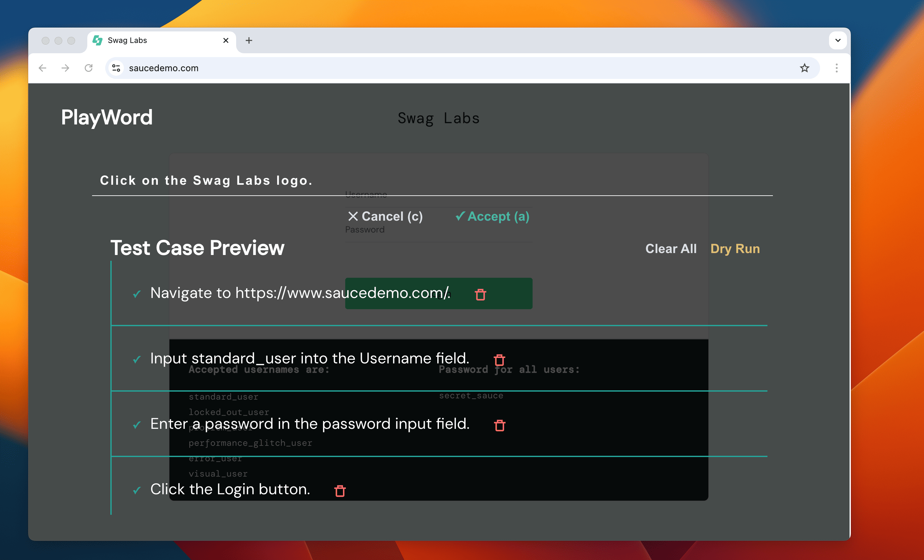Reload the saucedemo page
924x560 pixels.
89,68
